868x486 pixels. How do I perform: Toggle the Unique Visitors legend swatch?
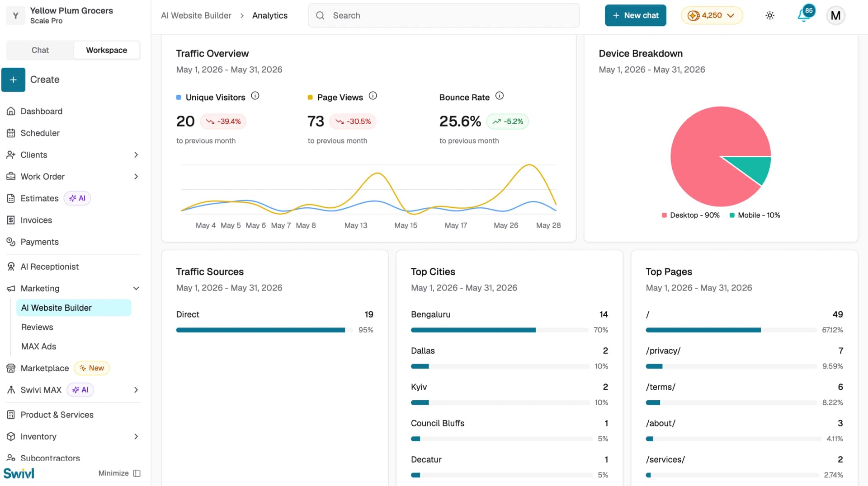(x=178, y=98)
